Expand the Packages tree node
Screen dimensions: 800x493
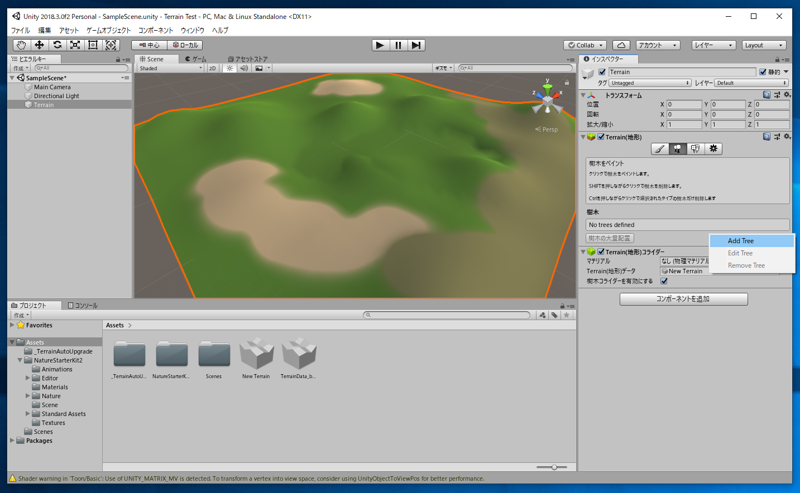click(x=12, y=440)
